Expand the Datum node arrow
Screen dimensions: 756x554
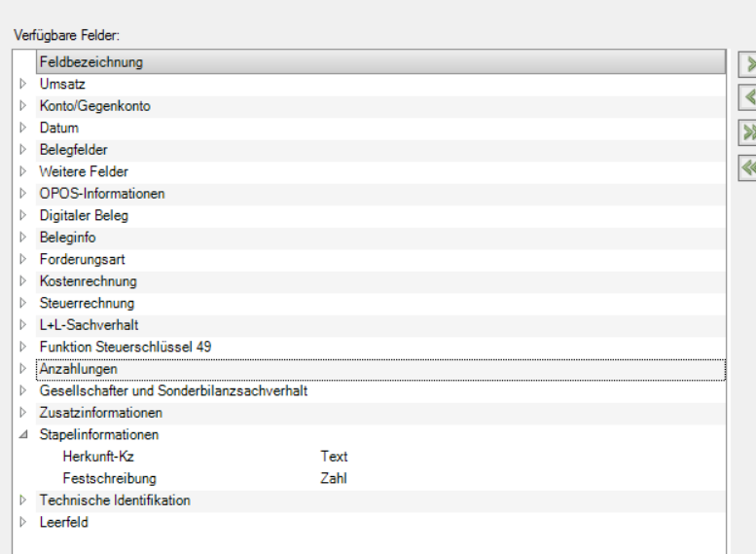pos(22,128)
